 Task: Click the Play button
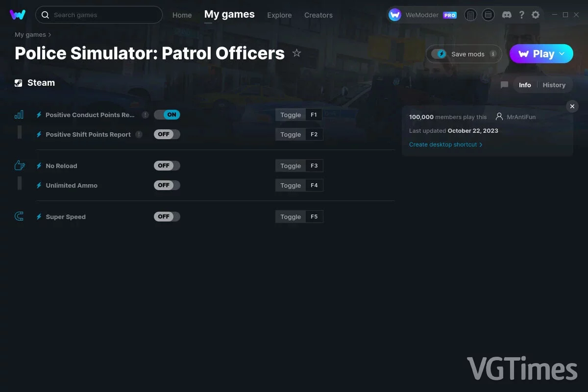tap(541, 54)
